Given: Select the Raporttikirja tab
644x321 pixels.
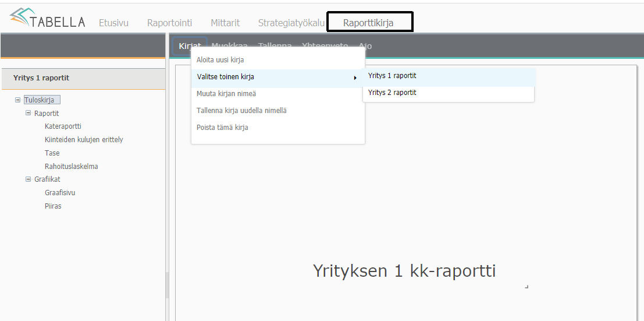Looking at the screenshot, I should pyautogui.click(x=368, y=23).
